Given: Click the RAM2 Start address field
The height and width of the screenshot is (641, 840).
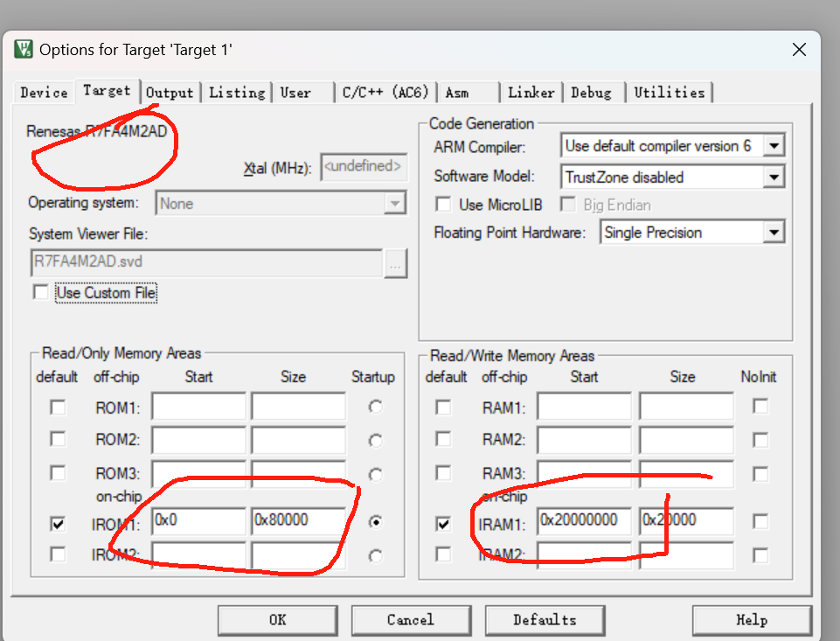Looking at the screenshot, I should point(585,440).
